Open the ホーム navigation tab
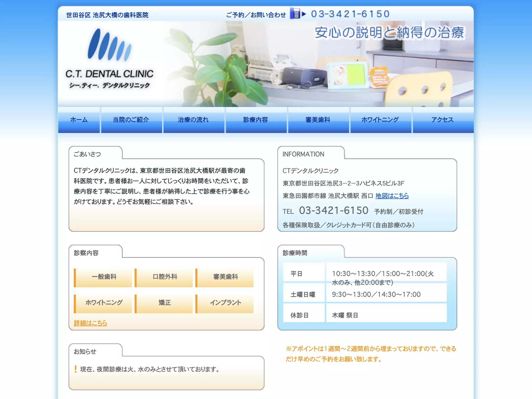This screenshot has width=532, height=399. coord(79,120)
